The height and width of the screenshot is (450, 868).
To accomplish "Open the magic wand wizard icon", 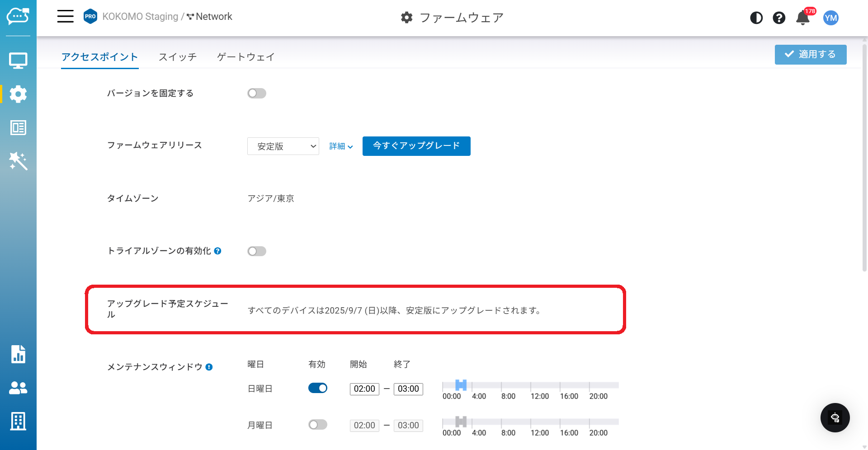I will tap(18, 161).
